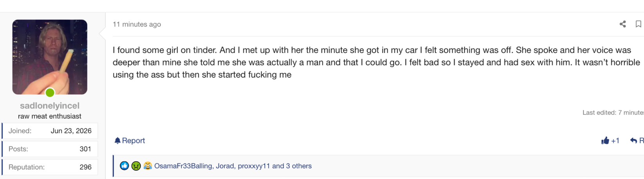The height and width of the screenshot is (179, 644).
Task: Click the crying laughing reaction emoji
Action: click(148, 166)
